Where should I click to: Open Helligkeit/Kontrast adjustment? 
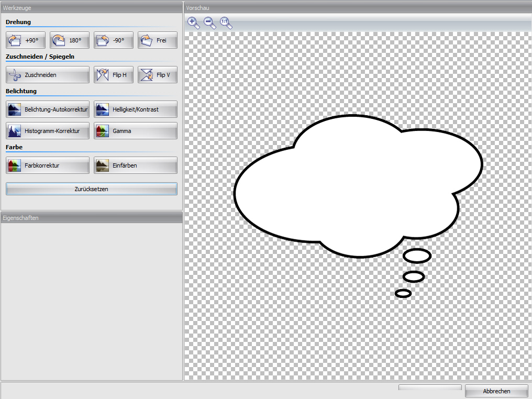pos(136,109)
